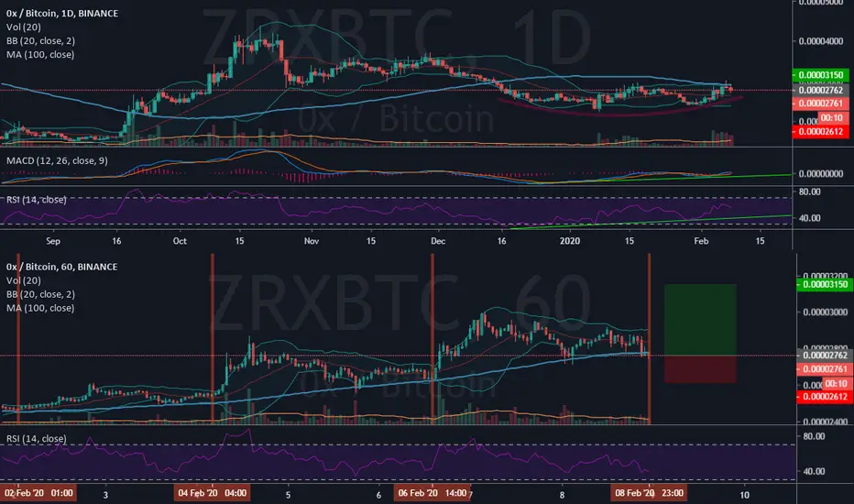Click the 00:10 countdown tag on 1D chart

(x=831, y=117)
